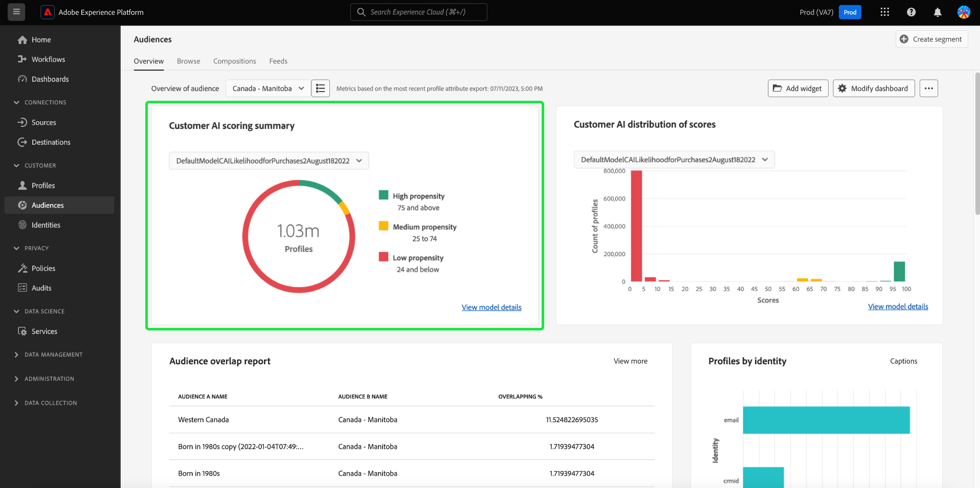Click the Low propensity red legend swatch

click(x=384, y=256)
